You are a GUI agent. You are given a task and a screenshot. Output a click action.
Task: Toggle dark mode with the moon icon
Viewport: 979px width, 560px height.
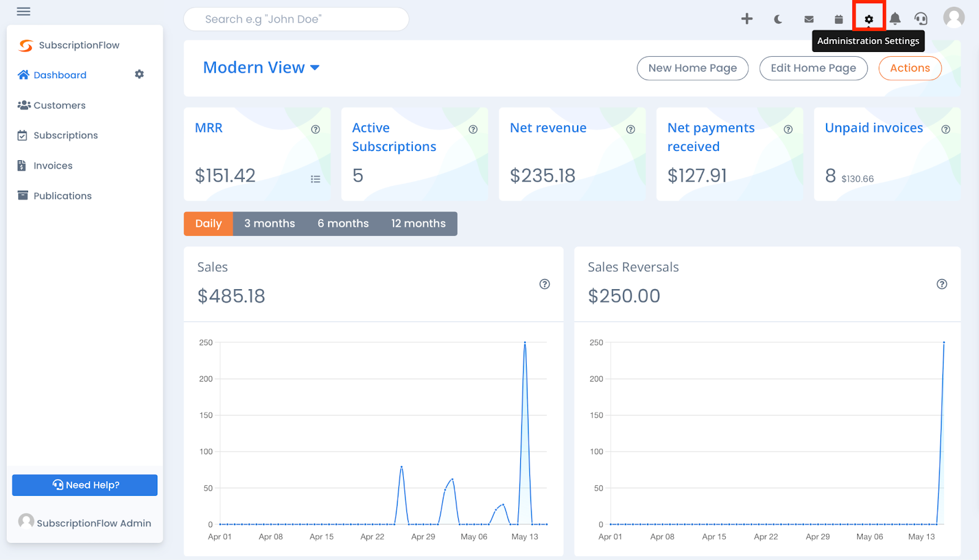point(777,19)
